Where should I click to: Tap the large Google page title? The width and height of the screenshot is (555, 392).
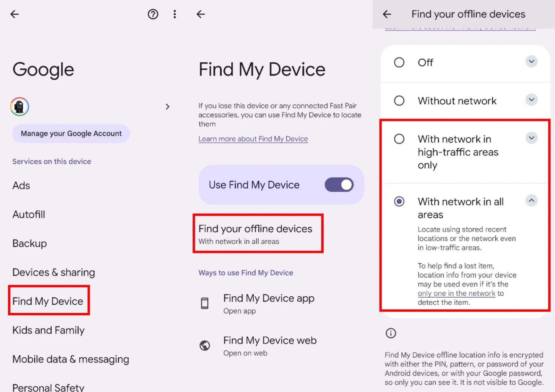tap(43, 70)
